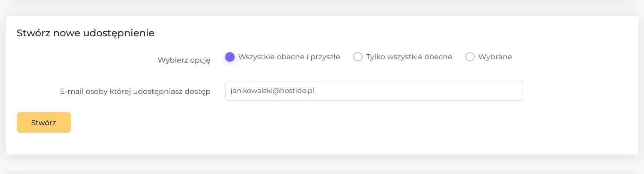Select the share option for only chosen items
This screenshot has width=644, height=174.
(x=470, y=57)
